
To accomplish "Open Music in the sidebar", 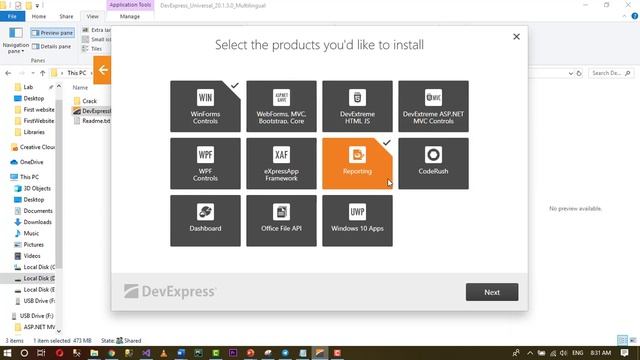I will [31, 233].
